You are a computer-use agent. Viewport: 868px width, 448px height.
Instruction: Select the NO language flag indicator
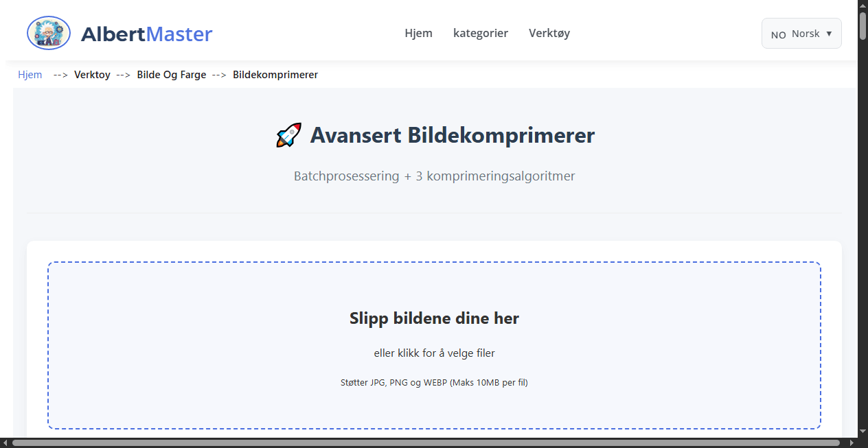[778, 34]
